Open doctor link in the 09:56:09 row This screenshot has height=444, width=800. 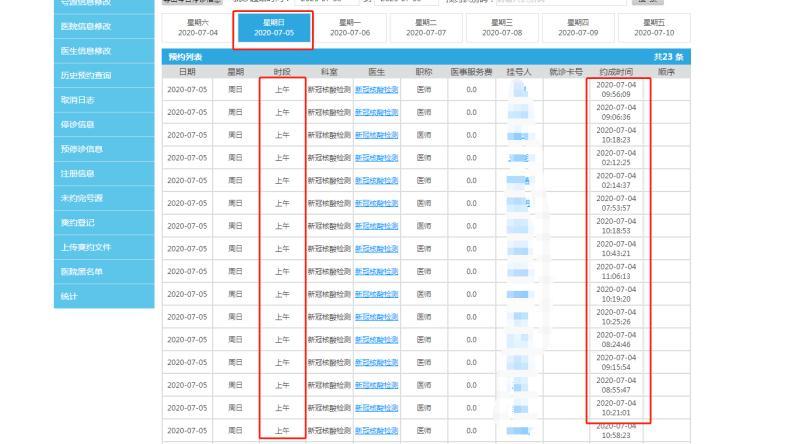(x=377, y=90)
